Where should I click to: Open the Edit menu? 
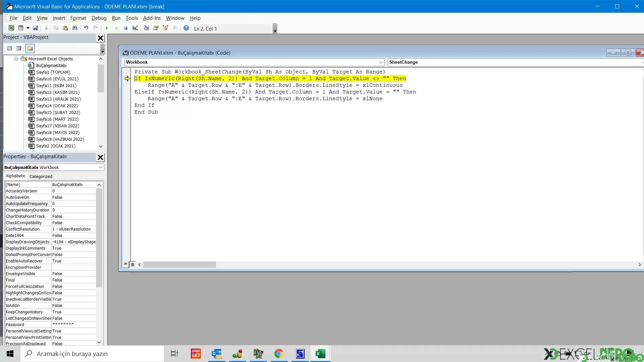(27, 18)
